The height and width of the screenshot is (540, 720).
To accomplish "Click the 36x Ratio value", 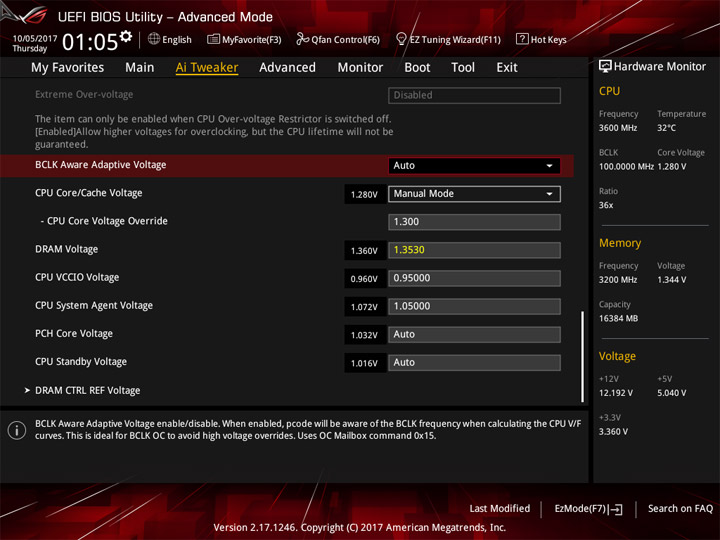I will pyautogui.click(x=606, y=205).
